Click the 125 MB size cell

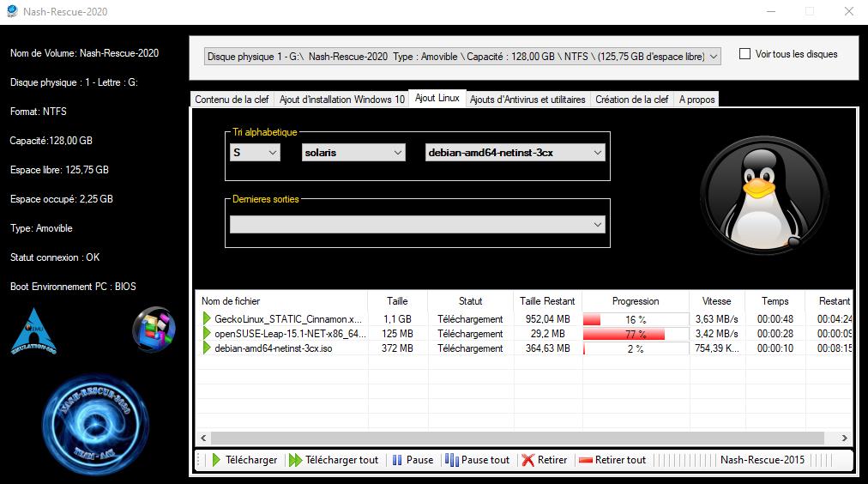397,333
